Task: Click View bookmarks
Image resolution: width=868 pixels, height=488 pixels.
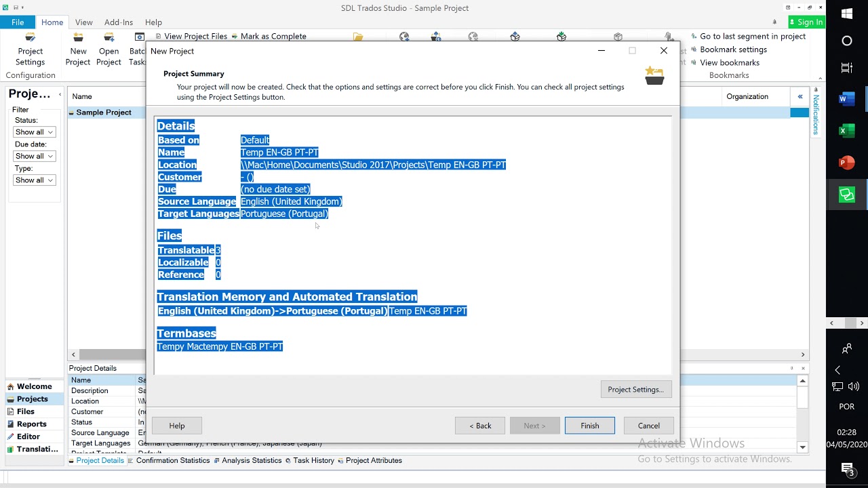Action: tap(724, 62)
